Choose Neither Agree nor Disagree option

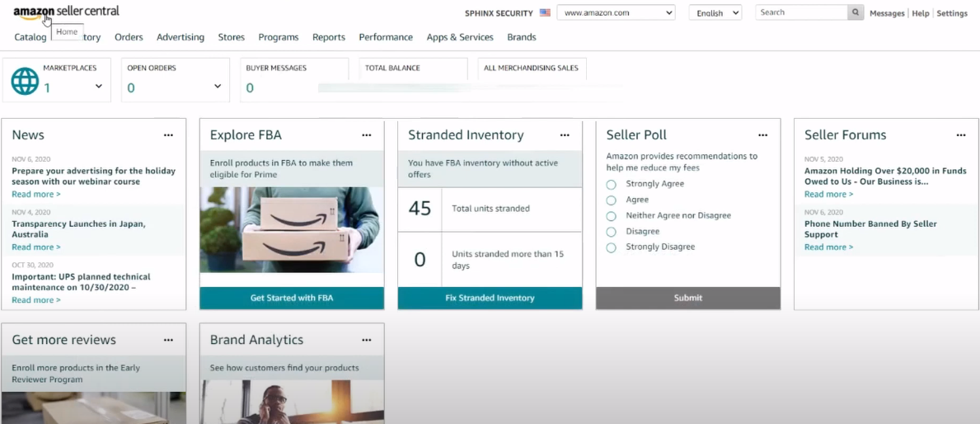pos(611,216)
